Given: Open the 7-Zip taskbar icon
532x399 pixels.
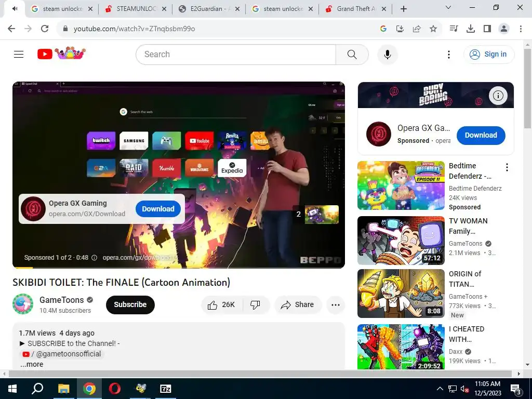Looking at the screenshot, I should point(166,389).
